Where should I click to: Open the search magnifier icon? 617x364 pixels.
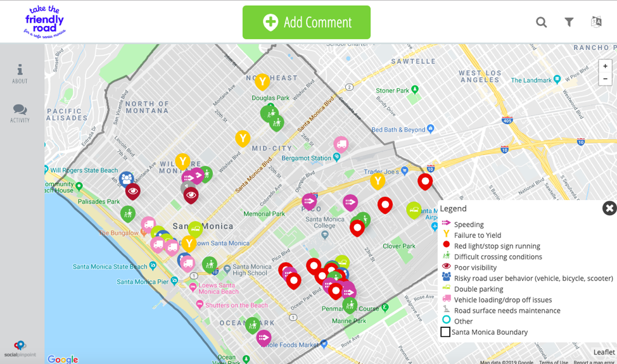[x=541, y=22]
